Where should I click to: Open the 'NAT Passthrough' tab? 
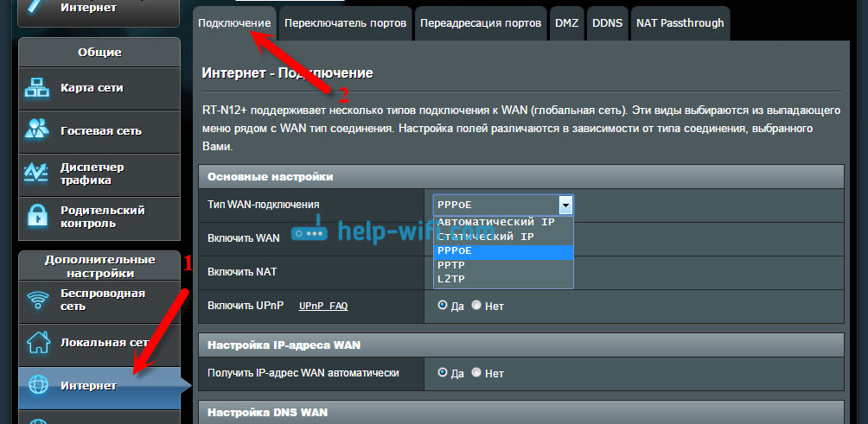pos(680,23)
